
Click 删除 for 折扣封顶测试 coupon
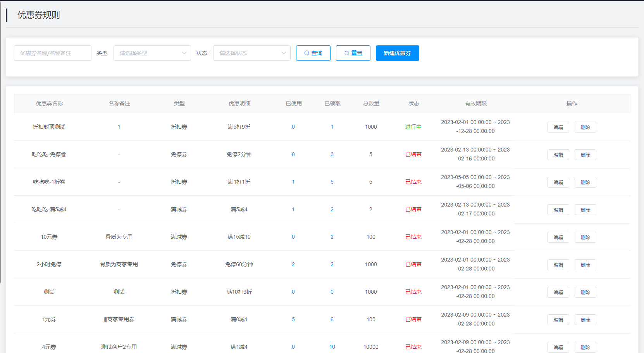pos(585,127)
